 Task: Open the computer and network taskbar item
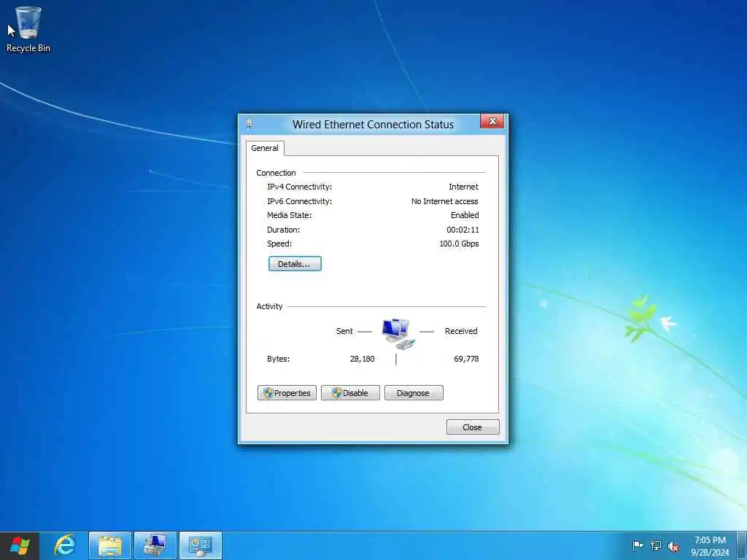[155, 545]
